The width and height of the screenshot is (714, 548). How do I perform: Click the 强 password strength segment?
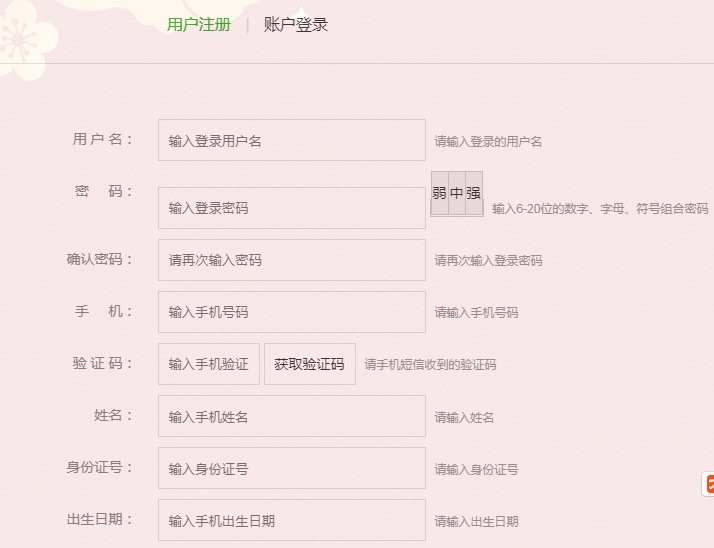pos(474,193)
